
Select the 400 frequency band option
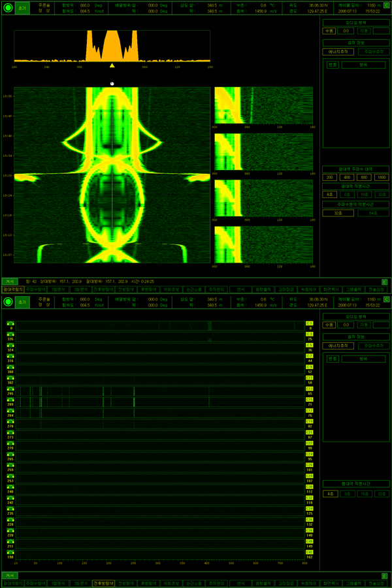(347, 177)
